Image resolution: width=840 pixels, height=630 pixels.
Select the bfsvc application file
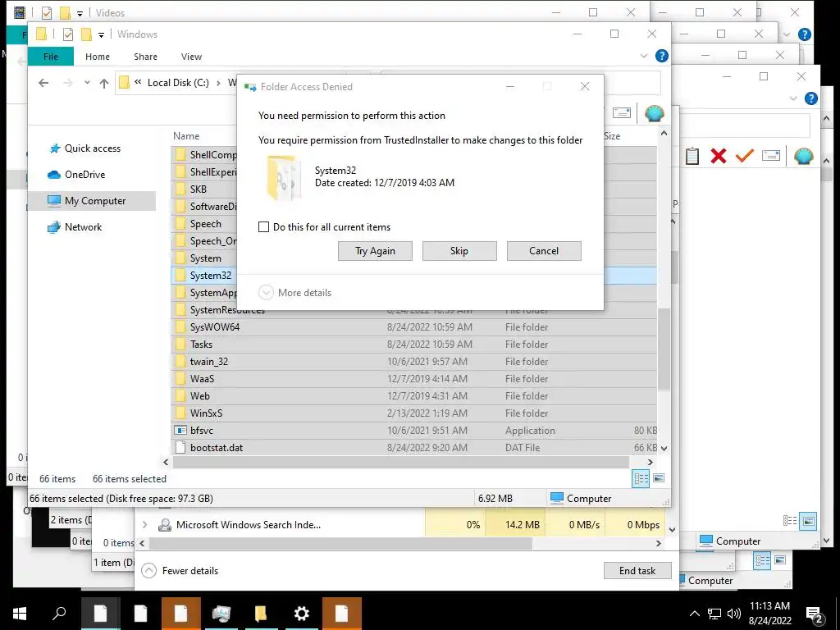point(413,430)
